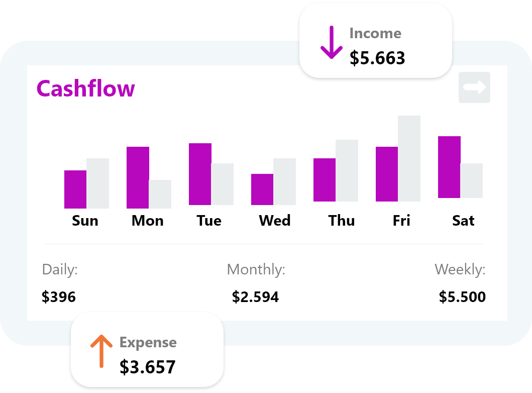Select the purple Monday bar

pos(138,177)
